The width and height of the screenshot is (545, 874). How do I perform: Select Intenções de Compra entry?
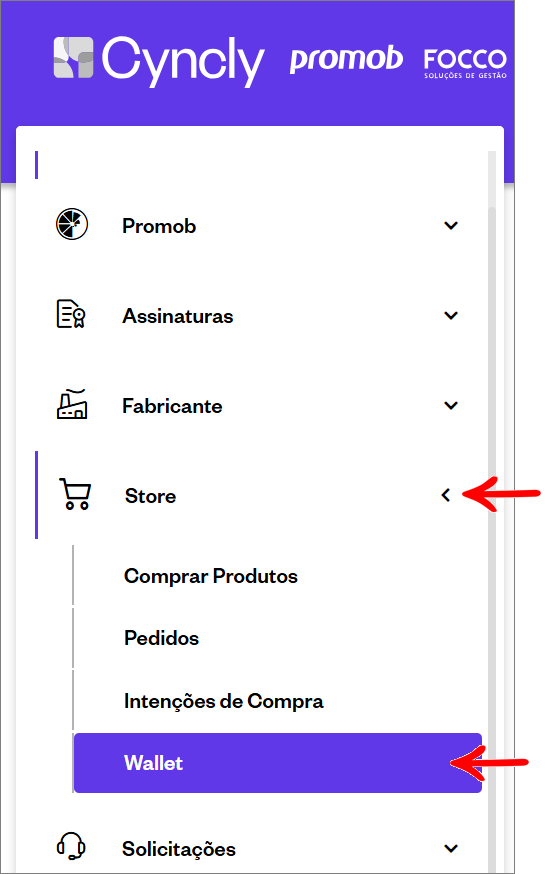(223, 701)
